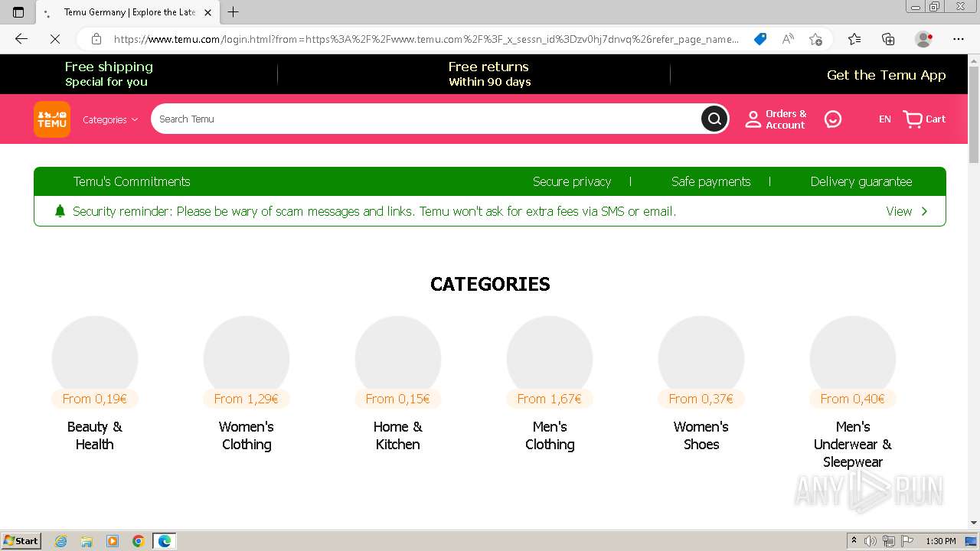Open the shopping price tag icon in address bar

click(760, 39)
